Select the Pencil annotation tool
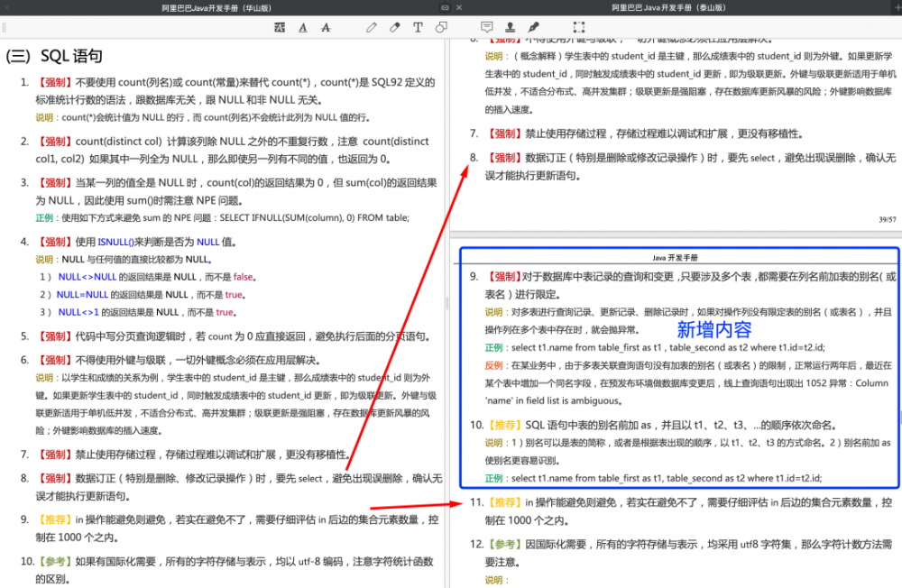Viewport: 902px width, 588px height. click(x=371, y=27)
